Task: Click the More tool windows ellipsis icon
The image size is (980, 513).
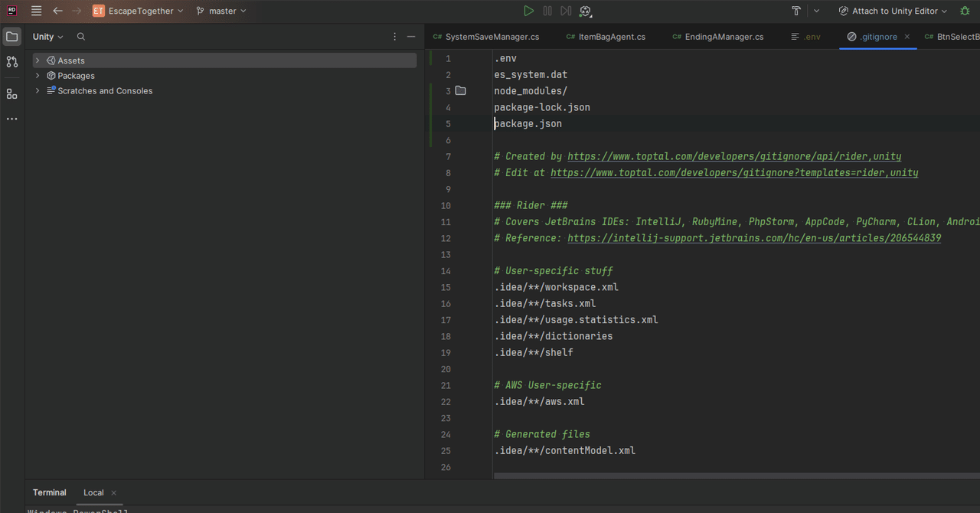Action: pyautogui.click(x=11, y=119)
